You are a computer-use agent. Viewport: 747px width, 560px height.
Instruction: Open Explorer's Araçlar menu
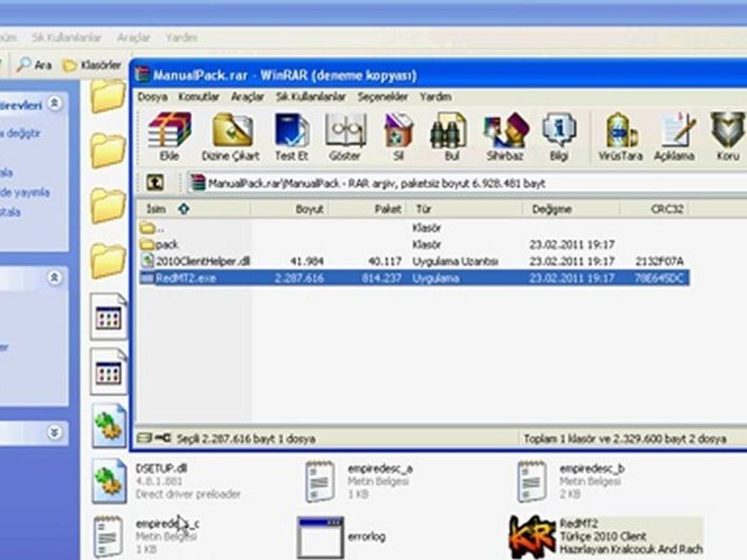click(133, 37)
